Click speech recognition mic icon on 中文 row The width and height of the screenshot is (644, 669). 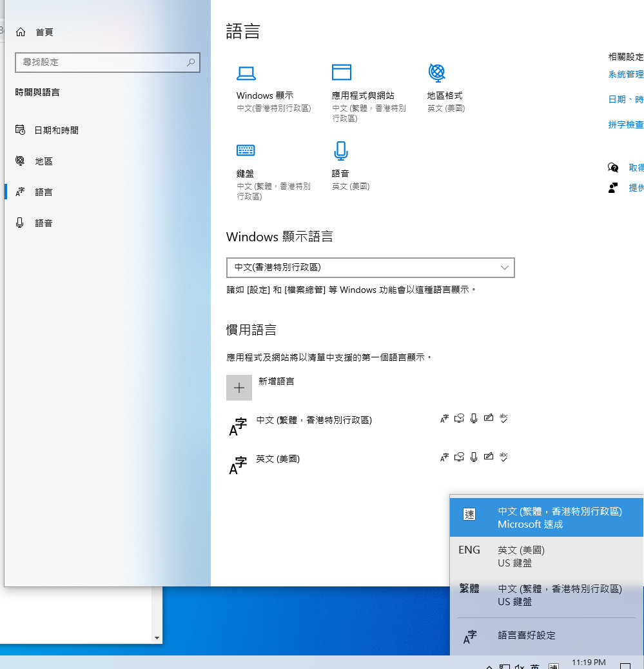pyautogui.click(x=474, y=419)
